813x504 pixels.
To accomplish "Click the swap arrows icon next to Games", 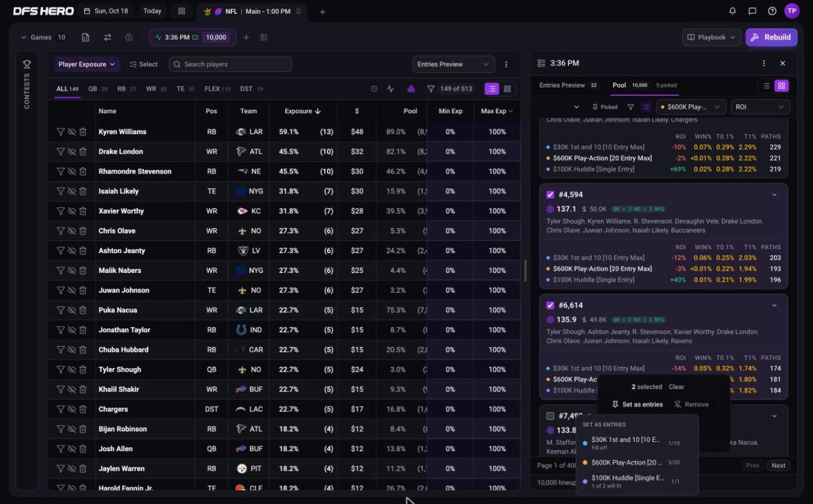I will click(107, 37).
